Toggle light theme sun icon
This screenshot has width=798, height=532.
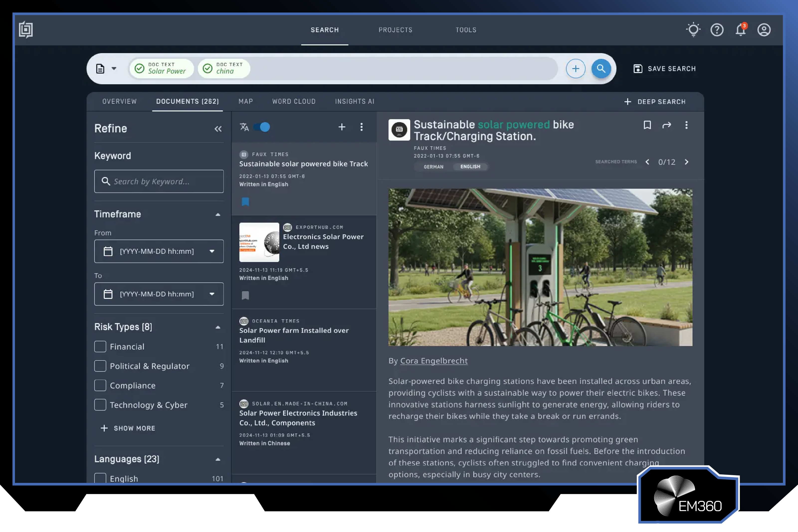coord(693,30)
